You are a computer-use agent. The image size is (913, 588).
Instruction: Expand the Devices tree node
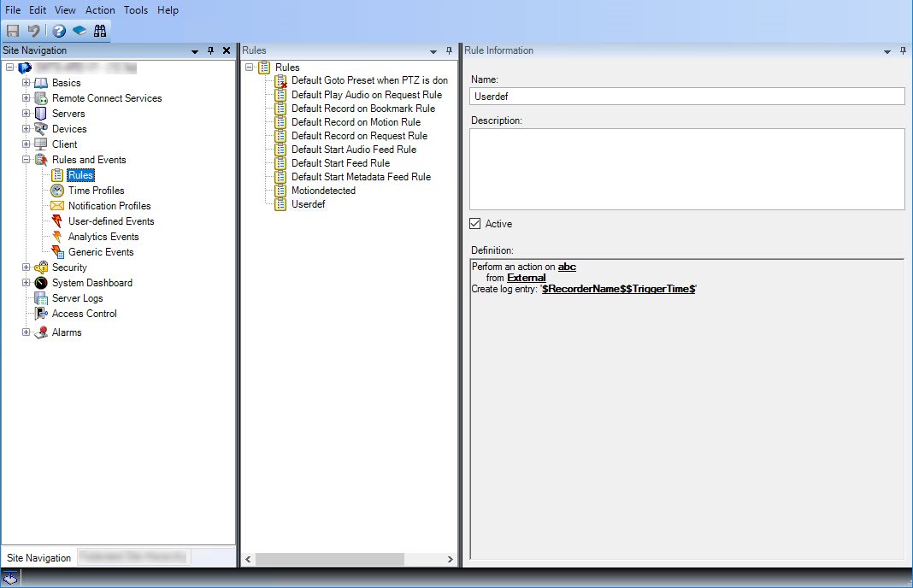26,128
